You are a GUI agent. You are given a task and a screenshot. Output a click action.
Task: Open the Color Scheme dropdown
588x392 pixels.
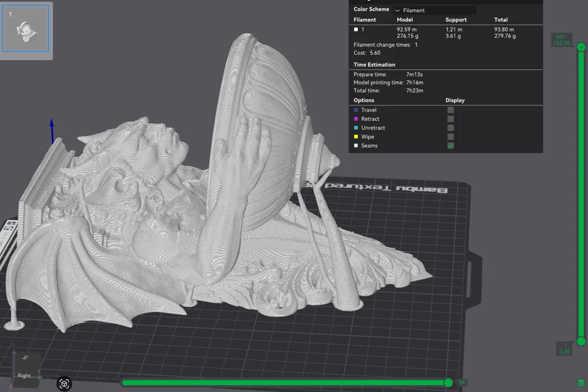click(435, 10)
